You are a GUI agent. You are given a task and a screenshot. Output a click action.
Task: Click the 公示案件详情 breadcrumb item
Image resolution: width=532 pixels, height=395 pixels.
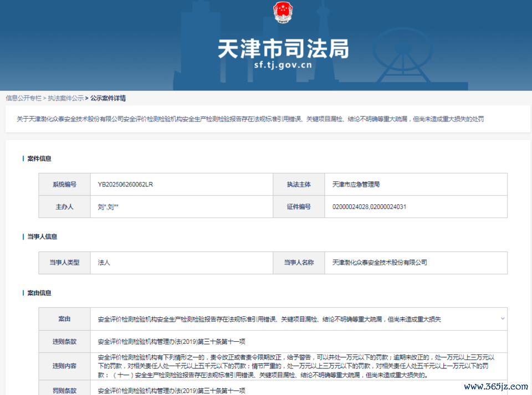pos(108,98)
